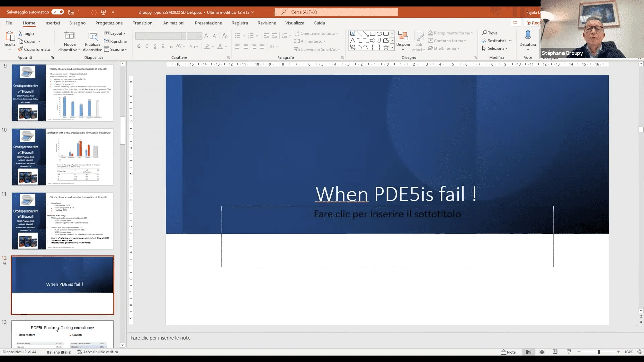
Task: Toggle bold (G) formatting
Action: tap(139, 46)
